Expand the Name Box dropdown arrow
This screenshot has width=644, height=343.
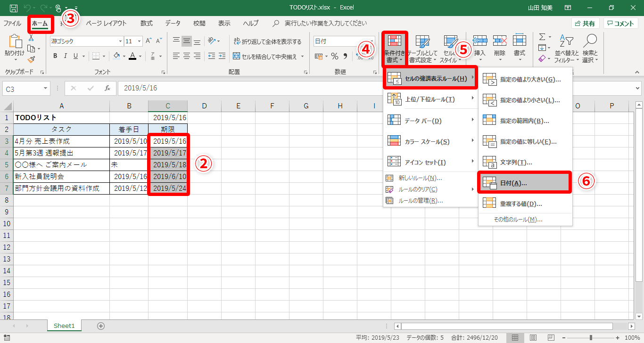[x=46, y=88]
